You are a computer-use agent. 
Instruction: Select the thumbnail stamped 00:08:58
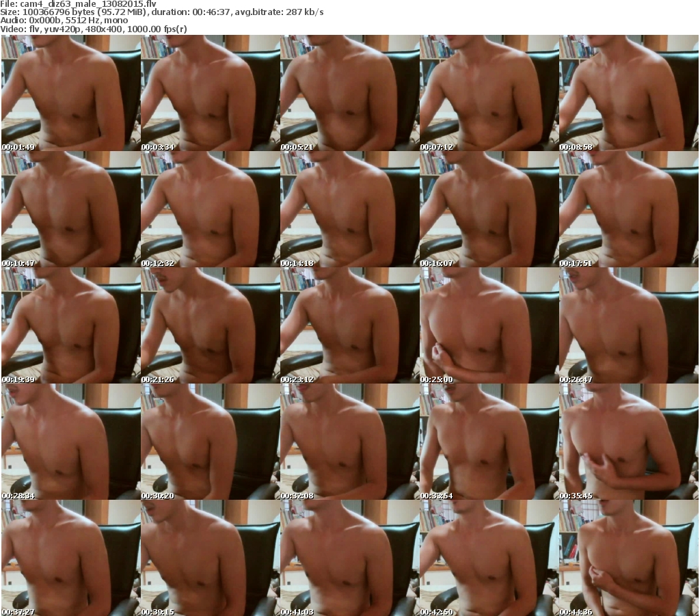pos(629,93)
